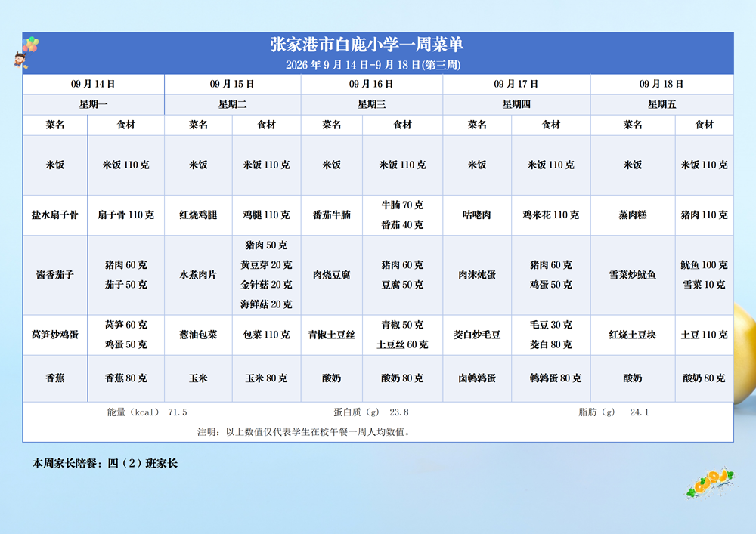Viewport: 756px width, 534px height.
Task: Click the ingredient 豆腐 50克
Action: point(403,285)
